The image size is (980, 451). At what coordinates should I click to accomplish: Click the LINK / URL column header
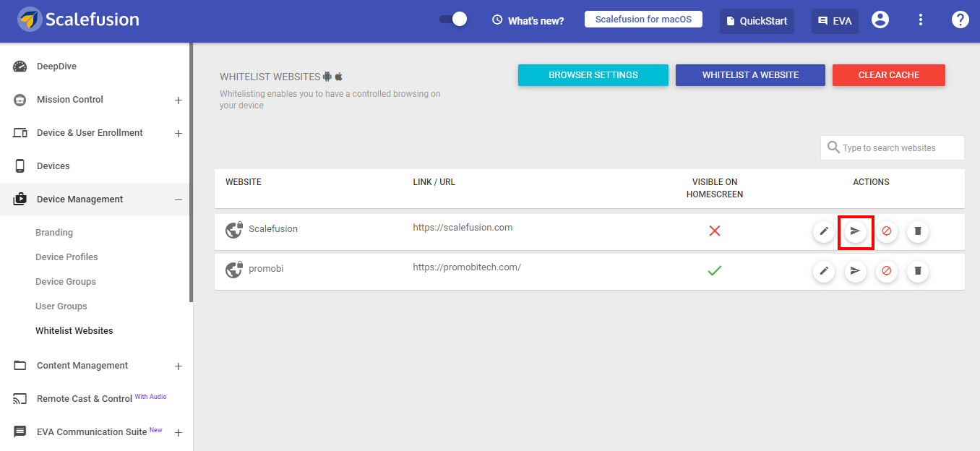tap(434, 182)
